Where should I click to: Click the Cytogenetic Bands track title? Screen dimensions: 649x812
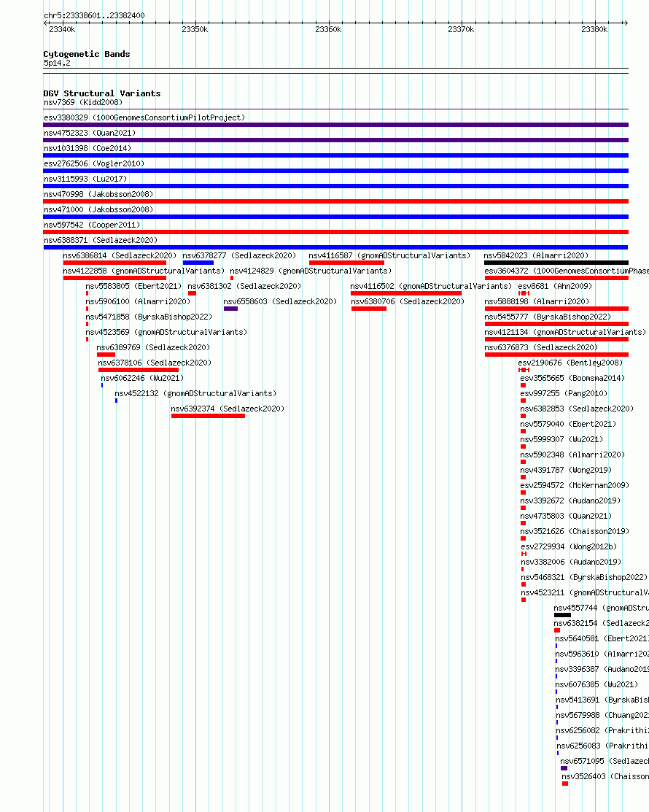pos(87,55)
